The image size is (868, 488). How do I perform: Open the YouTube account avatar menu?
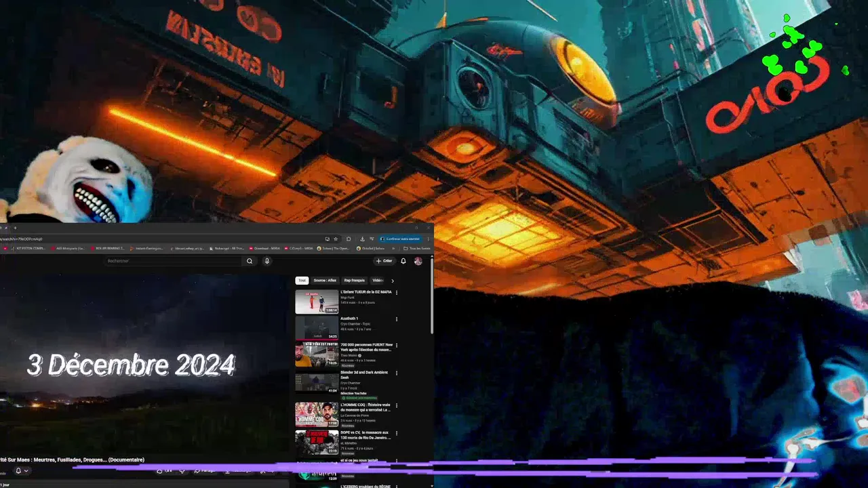[418, 261]
